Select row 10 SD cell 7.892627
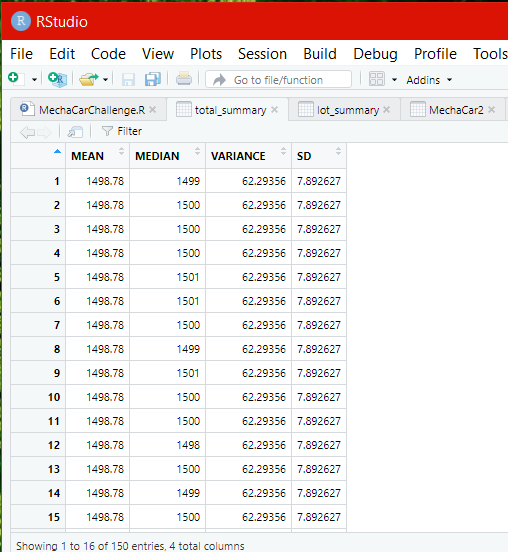Viewport: 508px width, 552px height. pyautogui.click(x=319, y=397)
